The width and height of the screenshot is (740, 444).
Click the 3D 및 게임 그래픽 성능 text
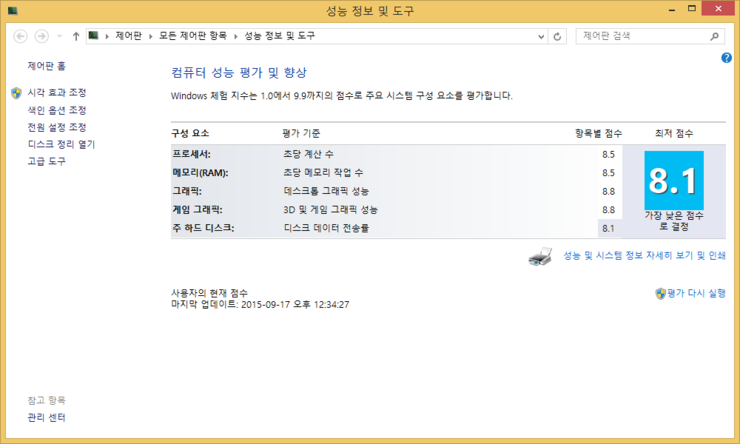point(330,209)
